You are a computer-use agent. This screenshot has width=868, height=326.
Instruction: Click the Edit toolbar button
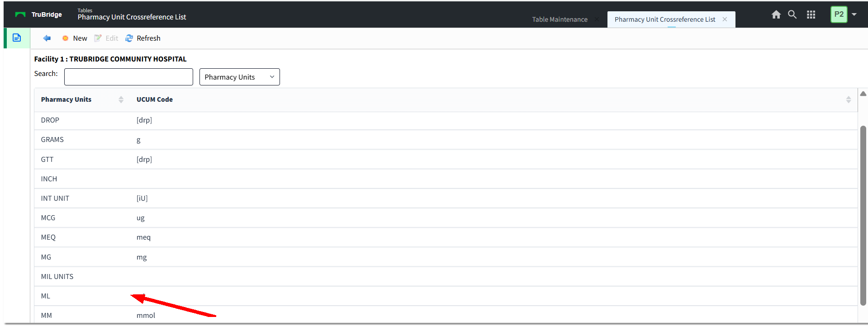106,38
